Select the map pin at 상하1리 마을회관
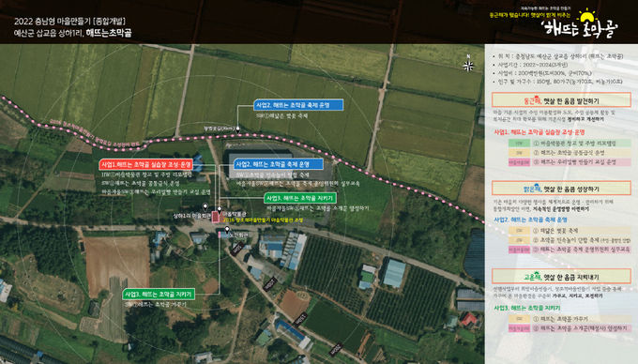 click(x=205, y=207)
